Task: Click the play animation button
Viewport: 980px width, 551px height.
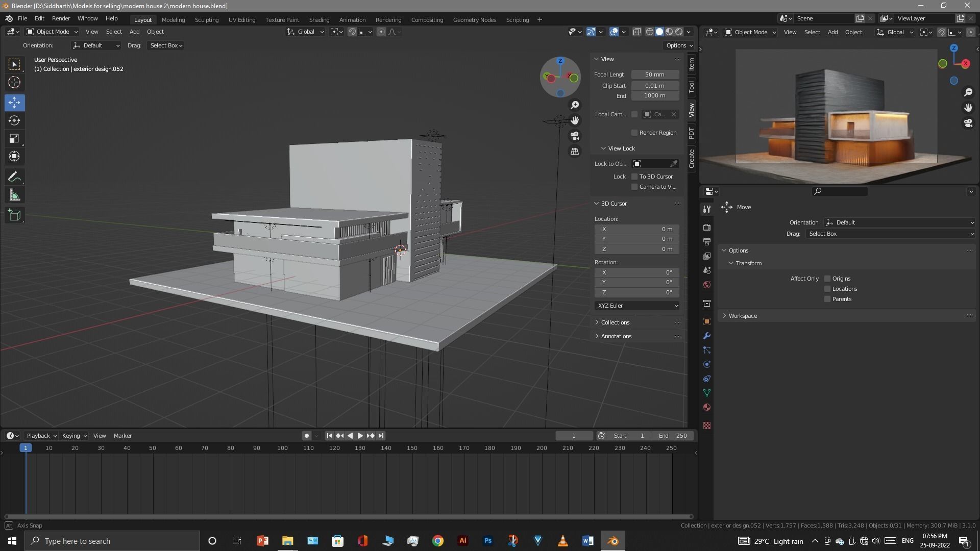Action: click(360, 436)
